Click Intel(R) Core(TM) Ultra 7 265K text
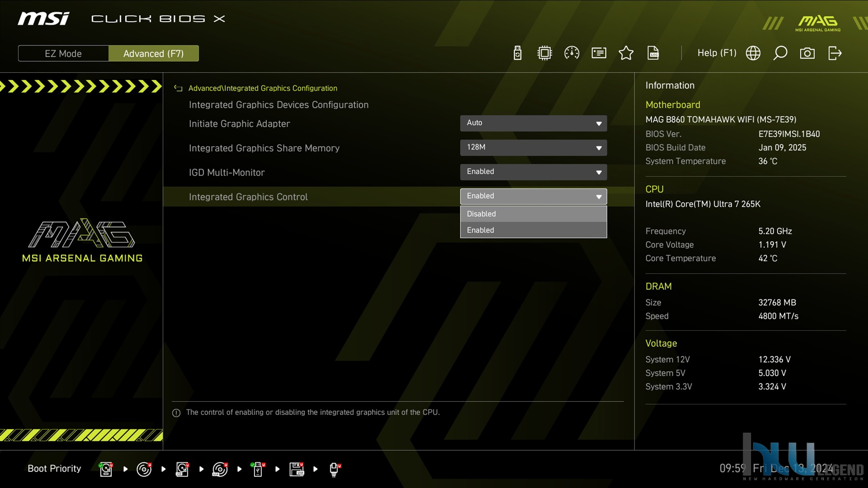The height and width of the screenshot is (488, 868). [703, 204]
